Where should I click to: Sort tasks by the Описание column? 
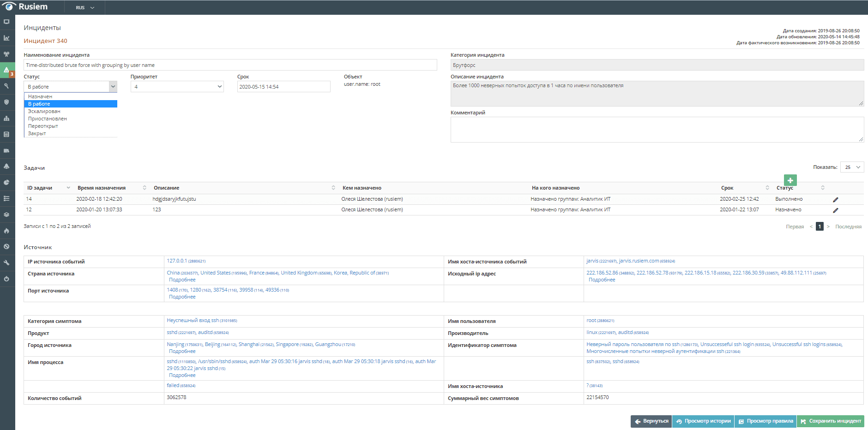tap(244, 188)
